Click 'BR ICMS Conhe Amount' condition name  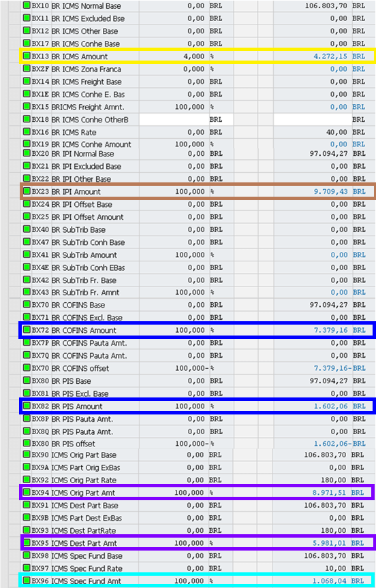click(x=91, y=144)
